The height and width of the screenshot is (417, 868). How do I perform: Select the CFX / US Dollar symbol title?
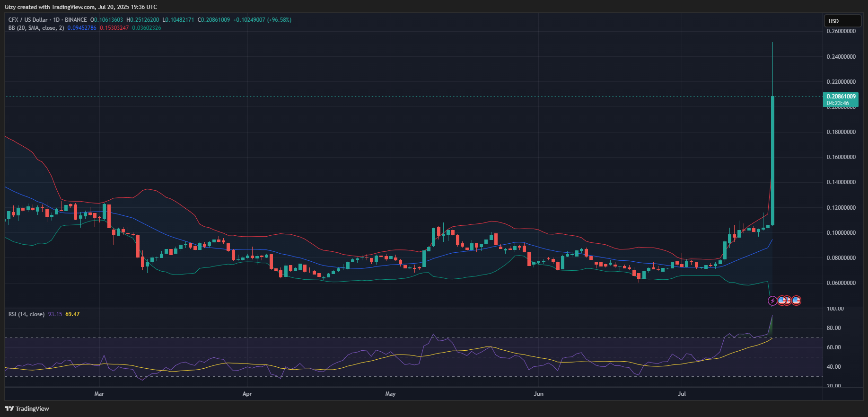28,20
